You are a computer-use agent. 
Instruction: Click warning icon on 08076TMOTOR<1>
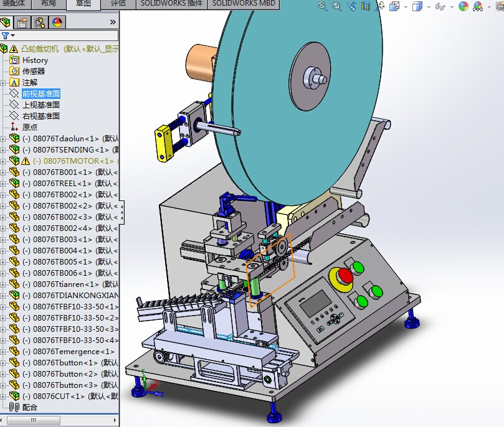[x=26, y=161]
